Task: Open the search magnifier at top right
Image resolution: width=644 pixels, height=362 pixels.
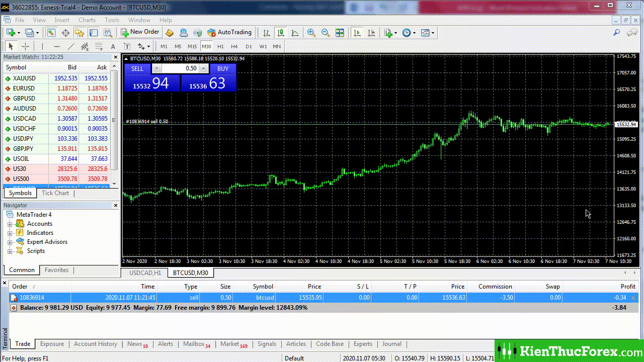Action: tap(616, 33)
